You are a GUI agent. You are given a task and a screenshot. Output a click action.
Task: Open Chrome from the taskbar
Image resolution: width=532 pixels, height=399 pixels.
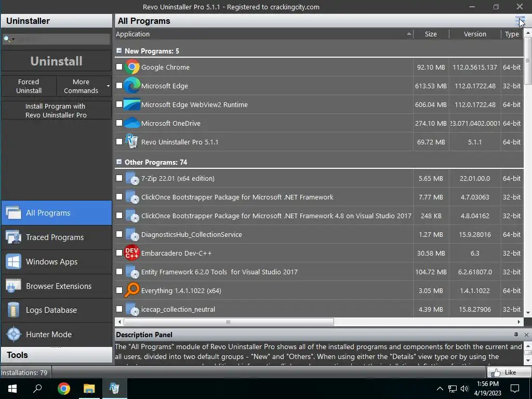pos(63,389)
